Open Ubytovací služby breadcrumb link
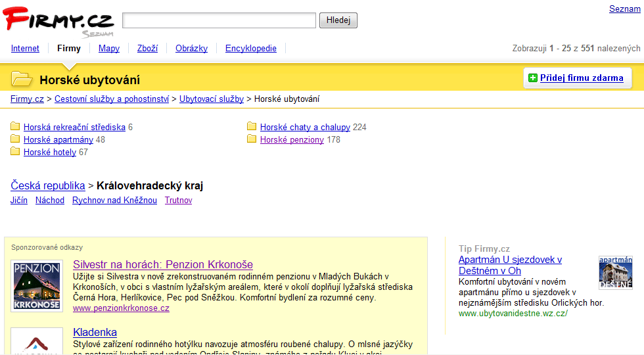Image resolution: width=644 pixels, height=355 pixels. (x=212, y=99)
